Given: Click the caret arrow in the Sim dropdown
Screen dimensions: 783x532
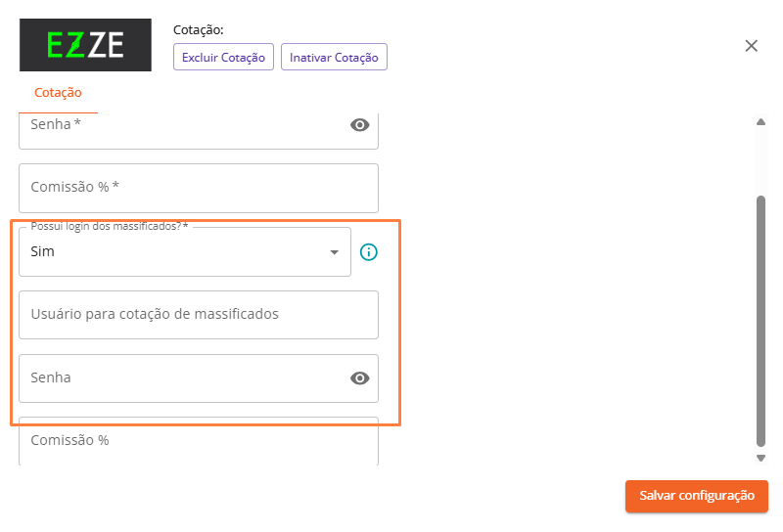Looking at the screenshot, I should 335,252.
